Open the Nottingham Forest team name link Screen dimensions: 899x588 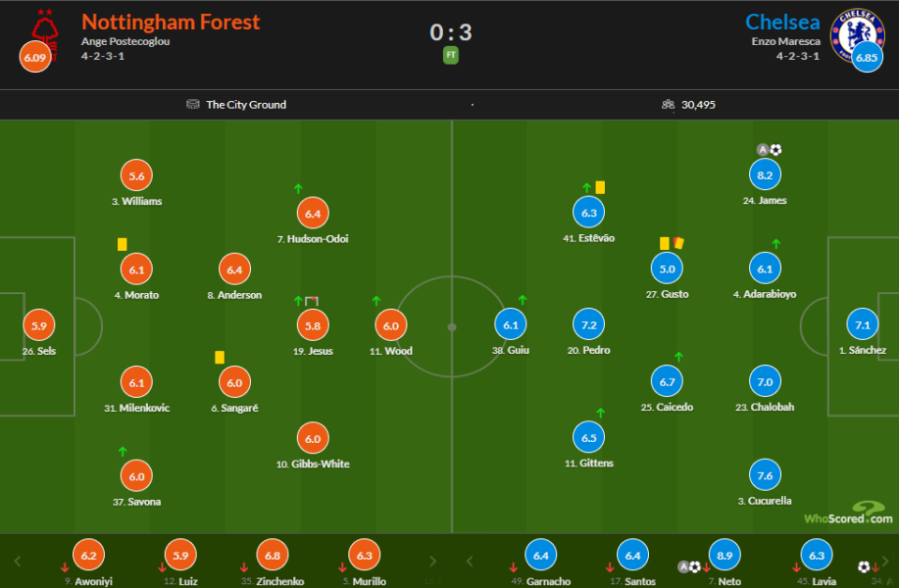coord(170,22)
